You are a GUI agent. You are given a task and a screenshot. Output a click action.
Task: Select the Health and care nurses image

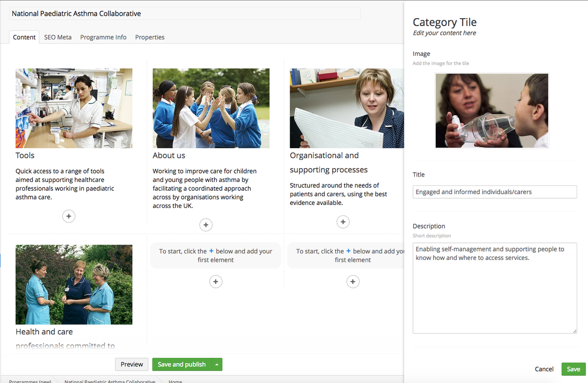click(x=74, y=284)
